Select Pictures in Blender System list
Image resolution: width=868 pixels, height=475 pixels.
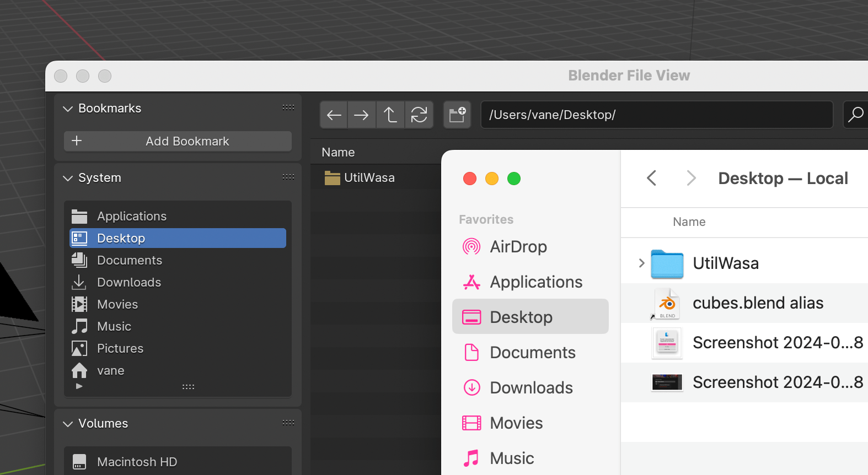tap(178, 348)
